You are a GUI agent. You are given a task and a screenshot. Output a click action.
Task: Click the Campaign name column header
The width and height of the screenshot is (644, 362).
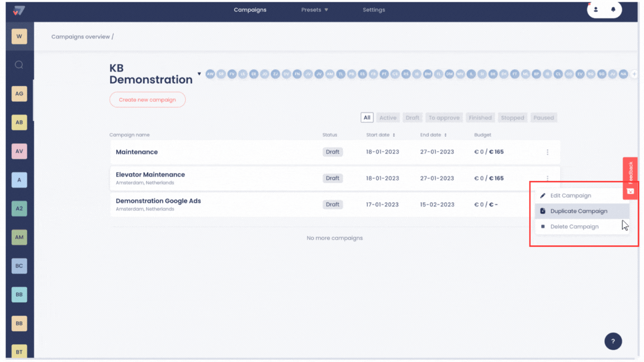[129, 135]
